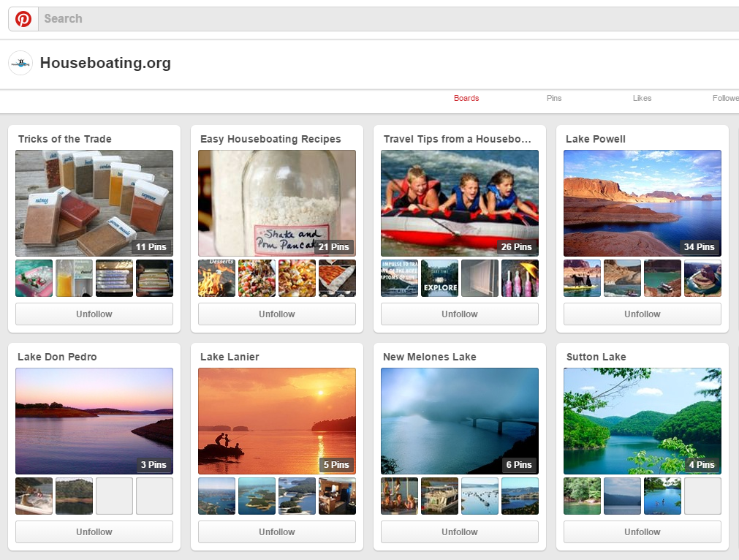Click the Houseboating.org profile name
Viewport: 739px width, 560px height.
[105, 63]
